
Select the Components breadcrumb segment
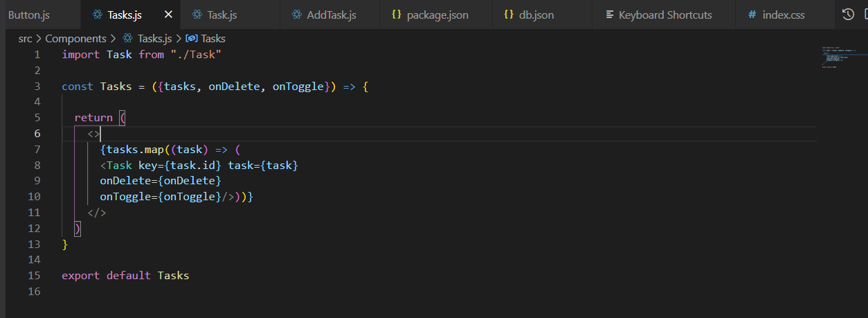point(75,39)
